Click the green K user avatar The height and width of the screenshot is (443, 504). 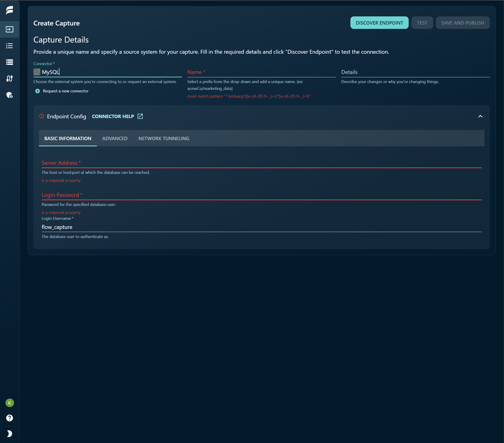[9, 403]
